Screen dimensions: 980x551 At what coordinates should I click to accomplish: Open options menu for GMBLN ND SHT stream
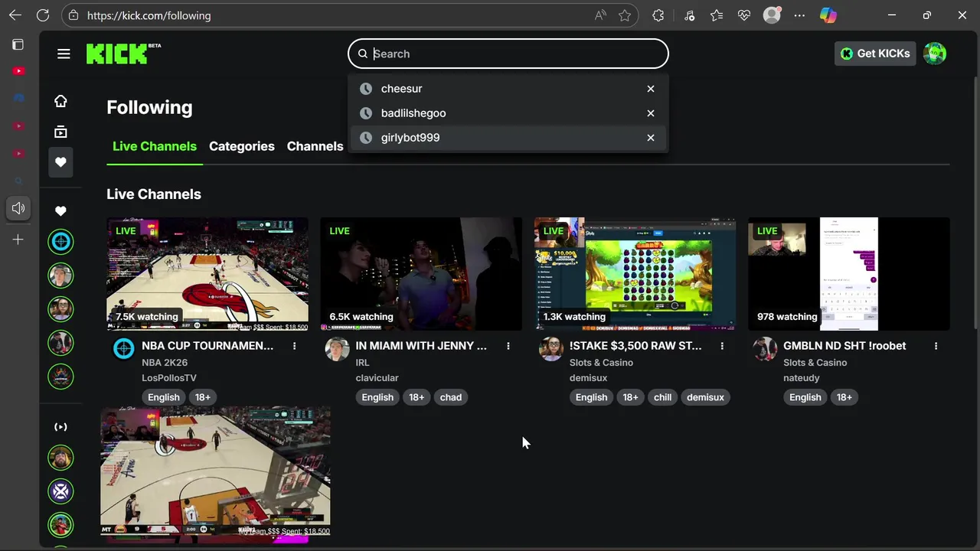[x=936, y=346]
